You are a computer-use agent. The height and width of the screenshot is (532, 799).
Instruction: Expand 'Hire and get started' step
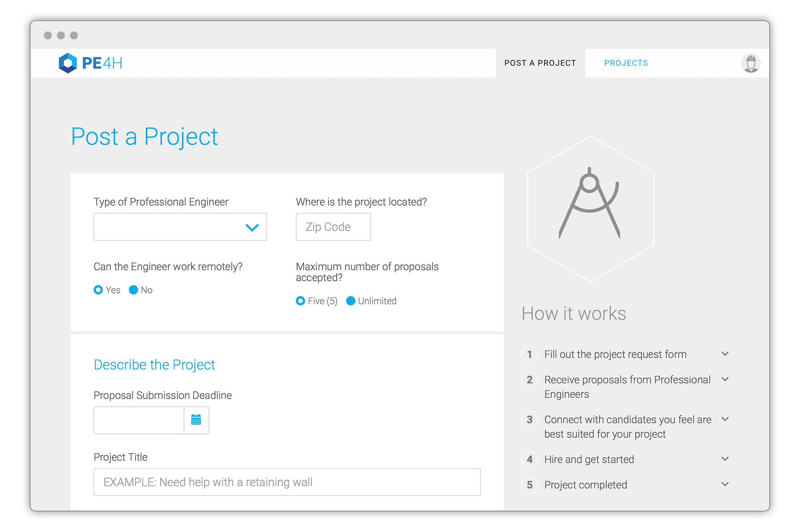coord(725,459)
